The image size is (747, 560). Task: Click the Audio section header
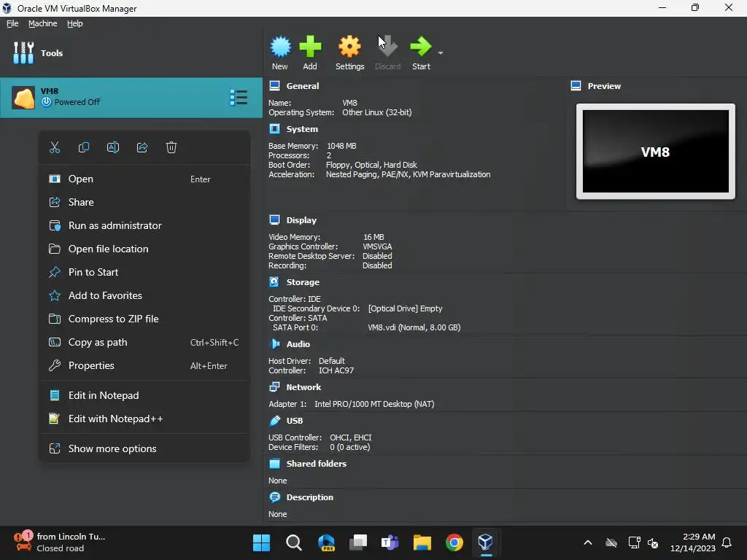point(298,344)
